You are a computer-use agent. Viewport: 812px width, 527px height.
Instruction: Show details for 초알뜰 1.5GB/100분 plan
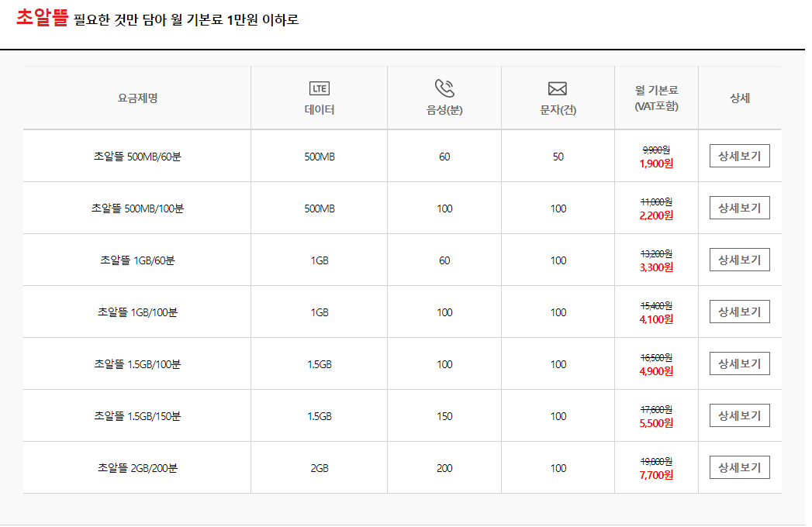740,363
